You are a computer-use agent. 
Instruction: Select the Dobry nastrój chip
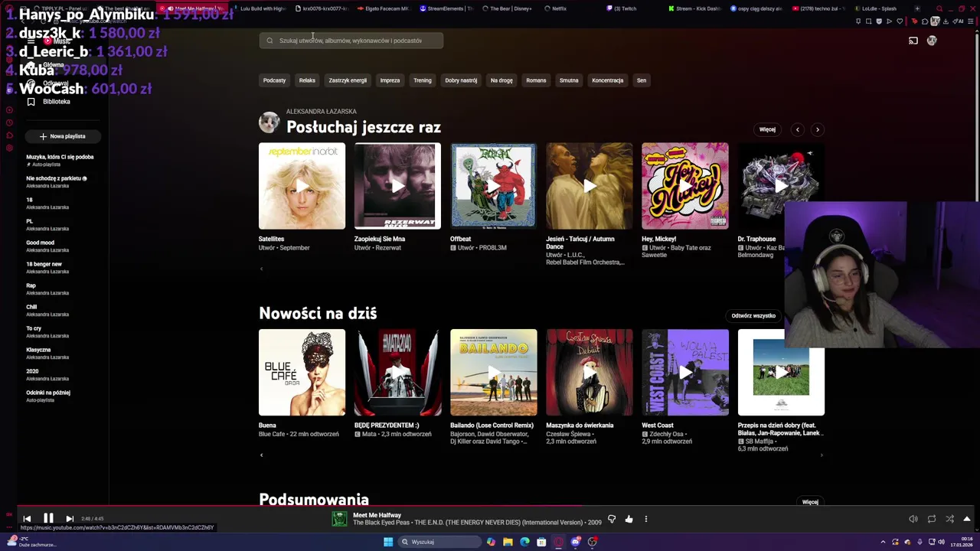(461, 80)
